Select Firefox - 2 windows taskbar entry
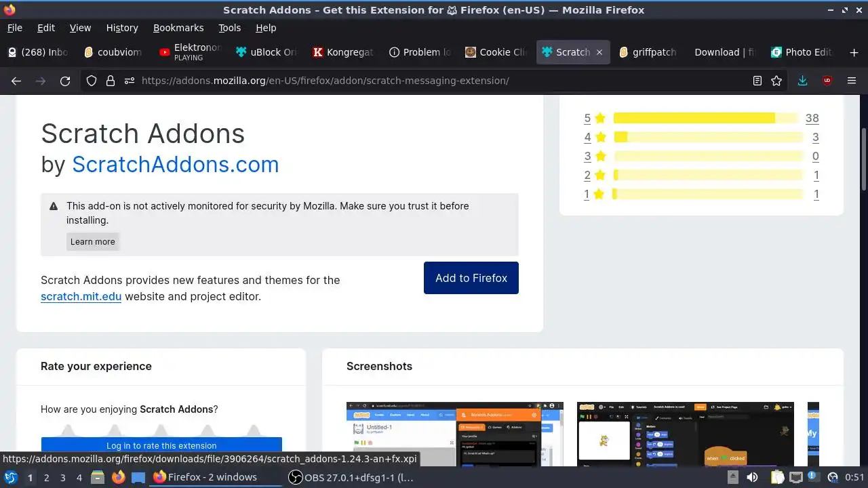This screenshot has height=488, width=868. coord(215,477)
